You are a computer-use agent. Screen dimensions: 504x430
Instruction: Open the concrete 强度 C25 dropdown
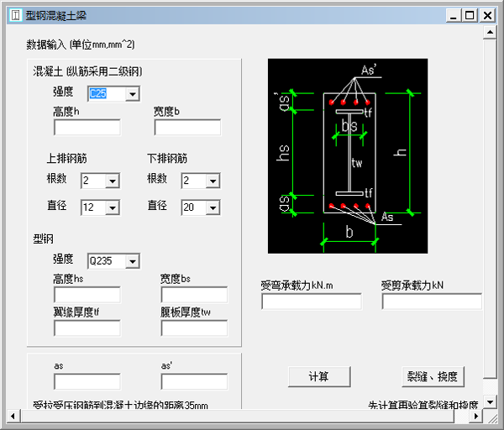click(x=133, y=94)
